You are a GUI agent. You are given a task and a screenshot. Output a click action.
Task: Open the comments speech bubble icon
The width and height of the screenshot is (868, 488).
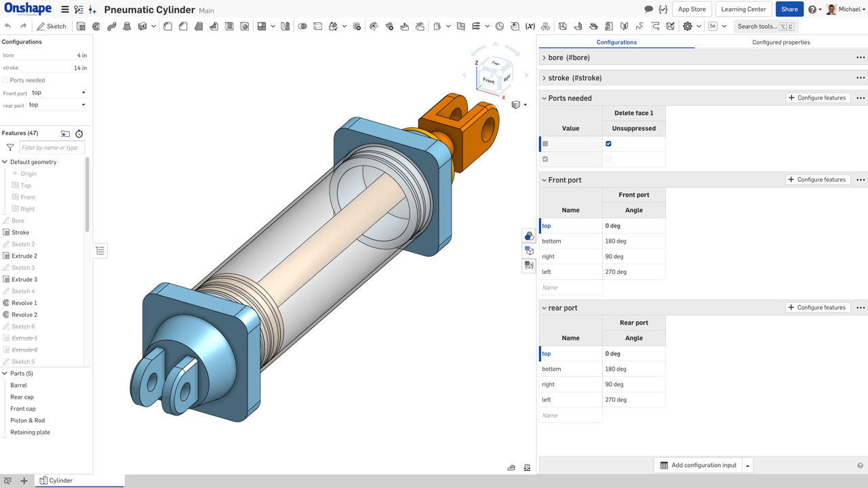coord(648,9)
